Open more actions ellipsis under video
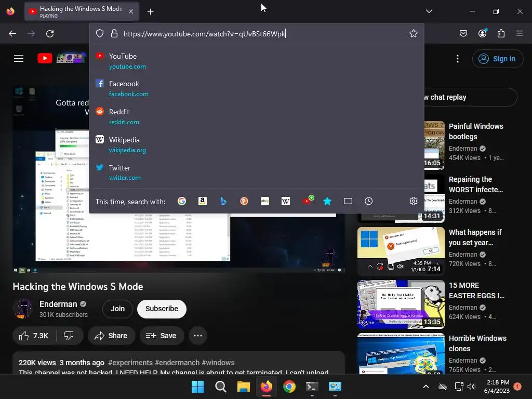 (x=198, y=336)
